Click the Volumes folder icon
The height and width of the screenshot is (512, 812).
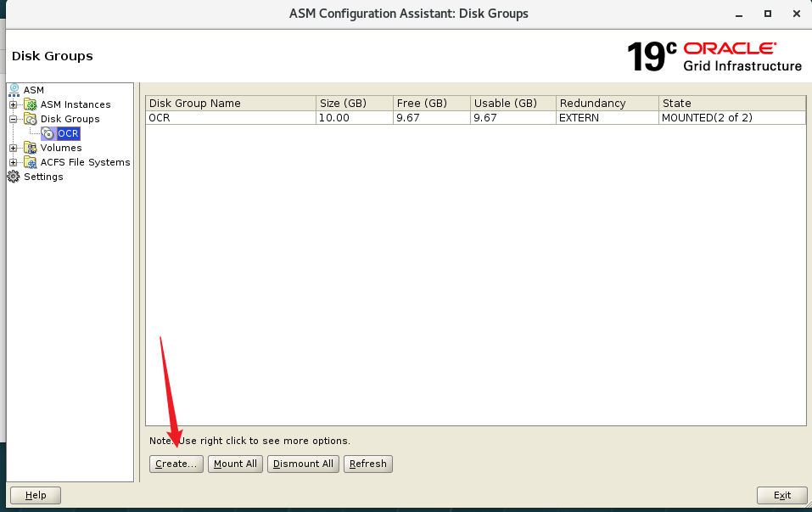click(x=31, y=149)
